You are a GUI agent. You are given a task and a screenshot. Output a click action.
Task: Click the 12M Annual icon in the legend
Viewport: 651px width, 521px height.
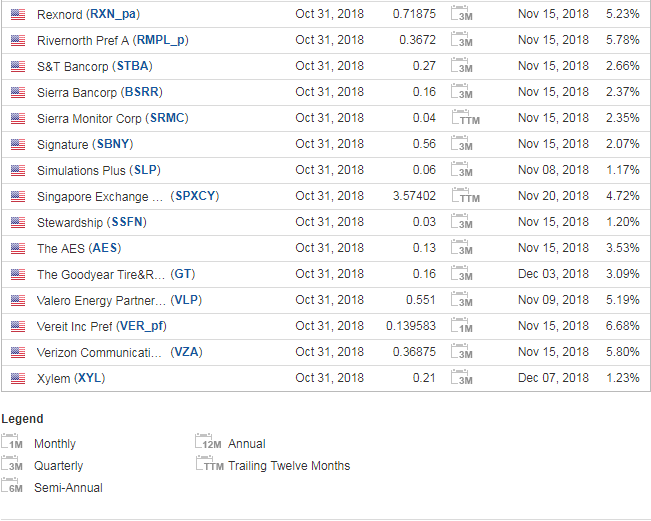208,442
